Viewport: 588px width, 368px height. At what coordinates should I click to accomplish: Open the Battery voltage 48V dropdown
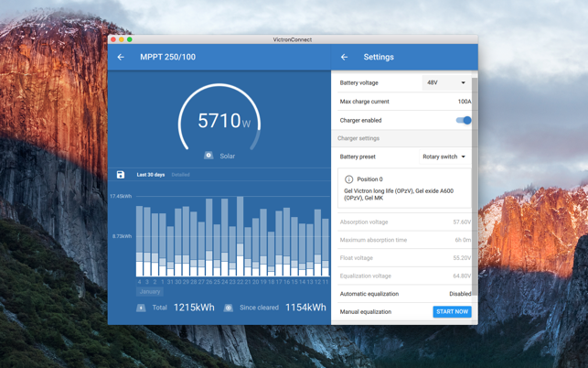445,82
